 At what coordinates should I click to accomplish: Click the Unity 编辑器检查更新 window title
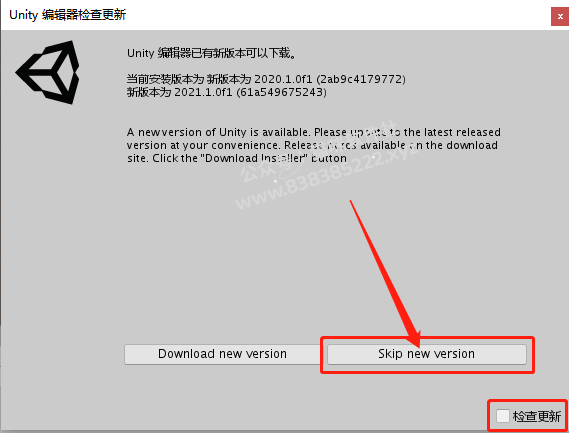click(67, 15)
